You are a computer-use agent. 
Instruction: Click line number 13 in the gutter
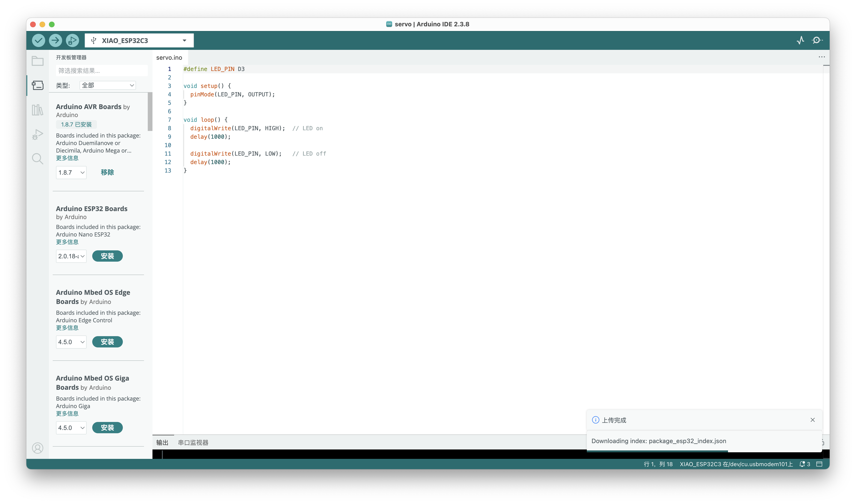point(168,170)
